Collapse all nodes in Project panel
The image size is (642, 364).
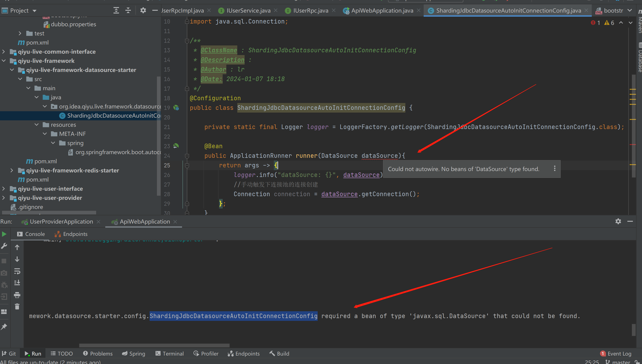point(128,11)
